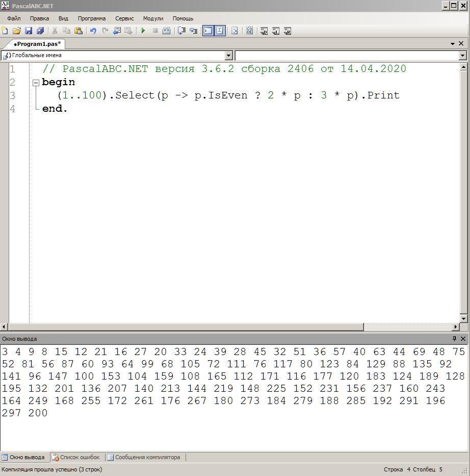Click the version comment on line 1
Screen dimensions: 470x476
224,69
